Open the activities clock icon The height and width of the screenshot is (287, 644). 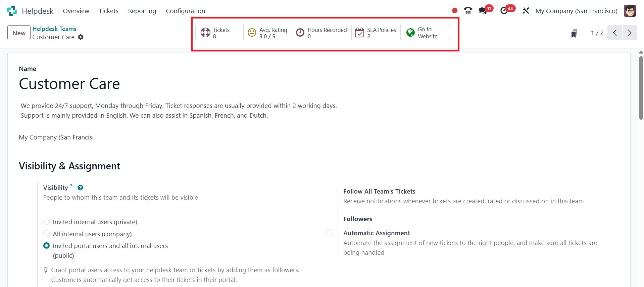[504, 11]
